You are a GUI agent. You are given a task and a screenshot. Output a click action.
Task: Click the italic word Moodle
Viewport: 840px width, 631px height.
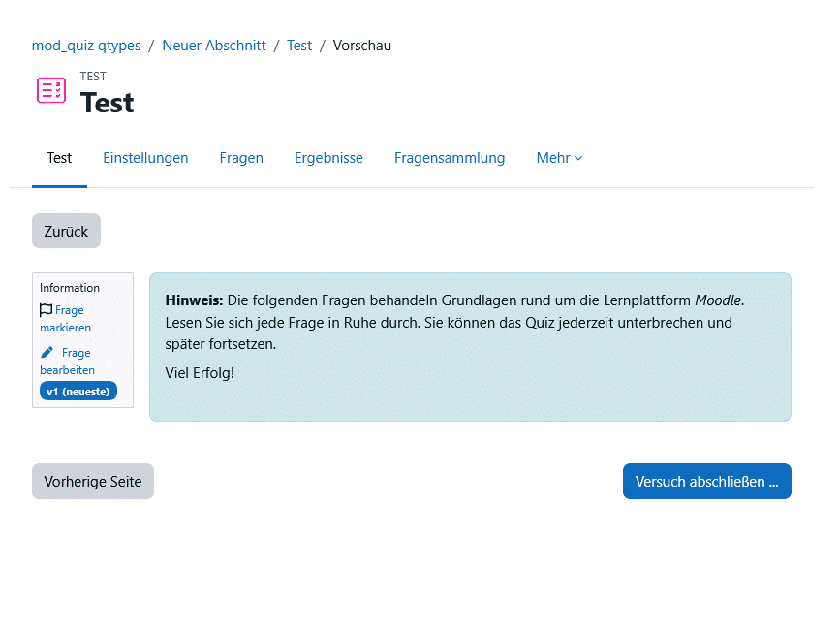(x=720, y=300)
